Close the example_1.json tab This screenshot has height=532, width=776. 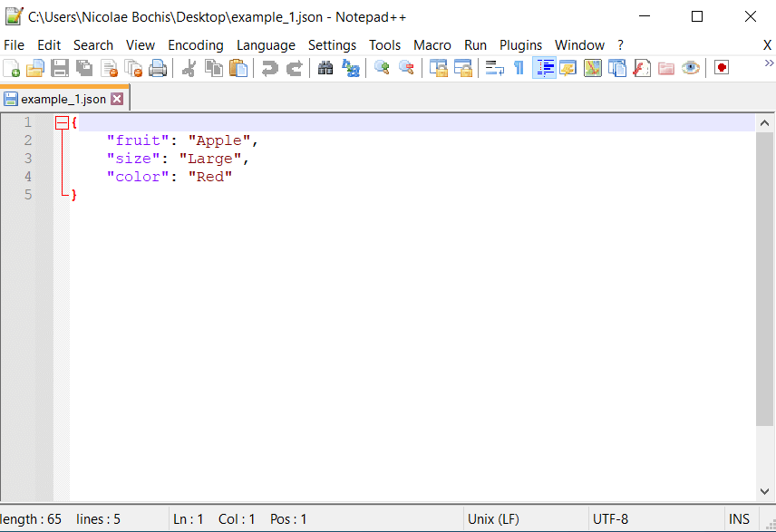click(116, 98)
